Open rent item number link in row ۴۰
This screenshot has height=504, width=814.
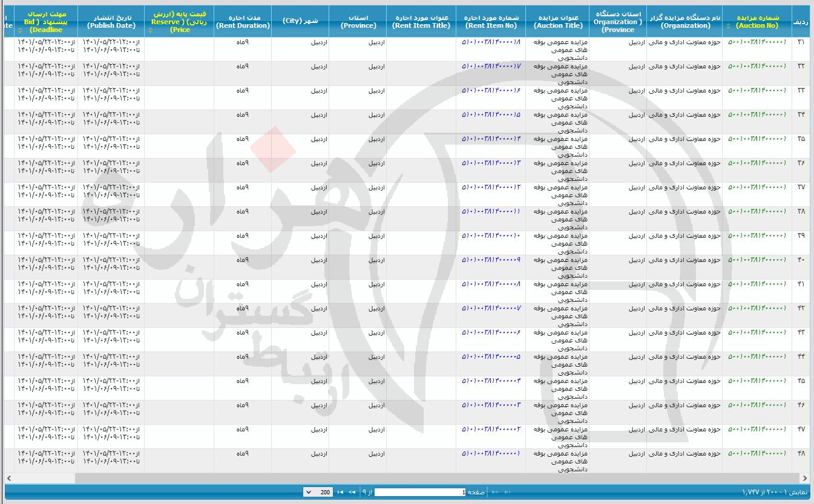click(491, 260)
